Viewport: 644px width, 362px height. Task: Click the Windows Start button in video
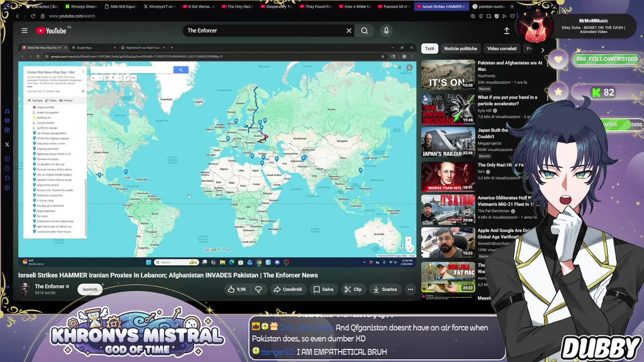(x=148, y=262)
